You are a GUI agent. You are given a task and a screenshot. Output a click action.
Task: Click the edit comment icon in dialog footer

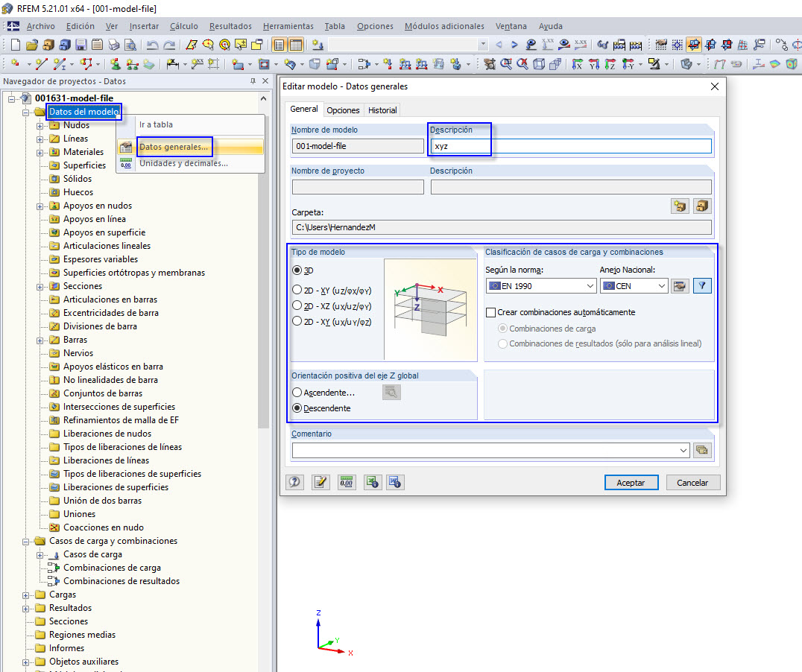point(321,482)
